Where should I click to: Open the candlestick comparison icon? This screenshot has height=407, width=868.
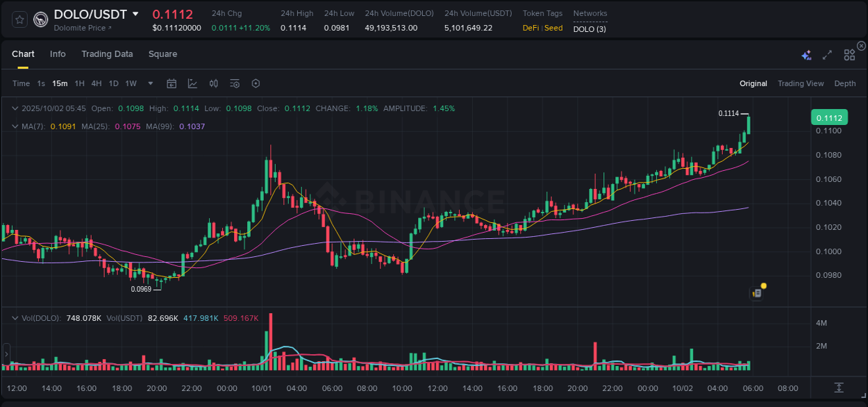pos(213,83)
